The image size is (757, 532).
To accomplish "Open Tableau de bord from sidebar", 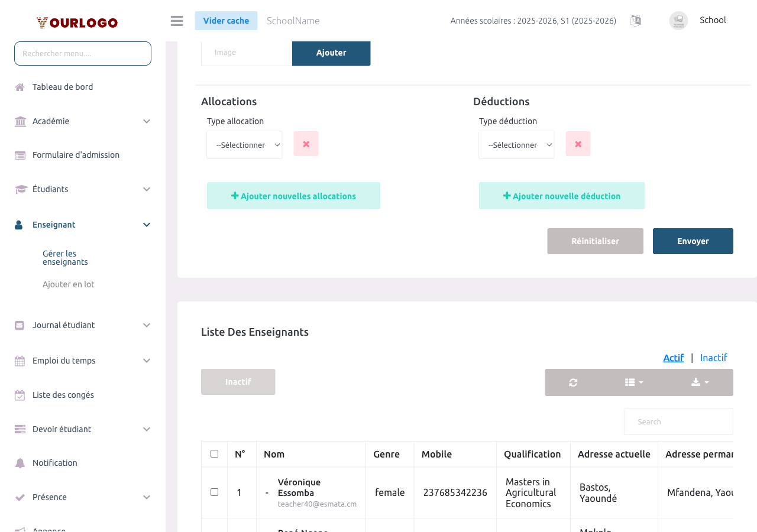I will click(63, 87).
